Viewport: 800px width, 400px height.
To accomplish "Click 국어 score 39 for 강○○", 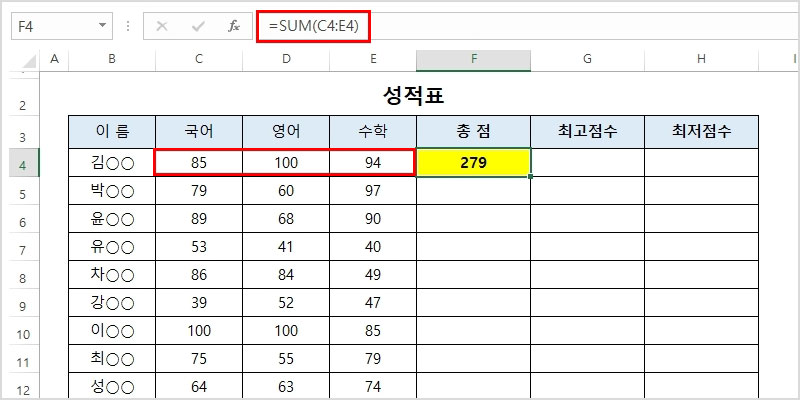I will point(199,303).
